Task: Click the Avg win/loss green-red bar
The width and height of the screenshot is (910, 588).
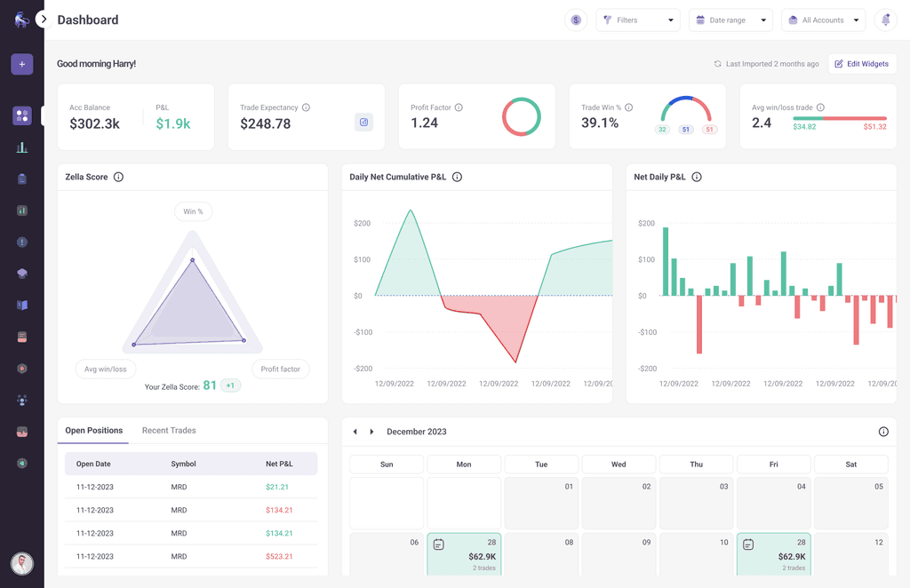Action: pyautogui.click(x=840, y=118)
